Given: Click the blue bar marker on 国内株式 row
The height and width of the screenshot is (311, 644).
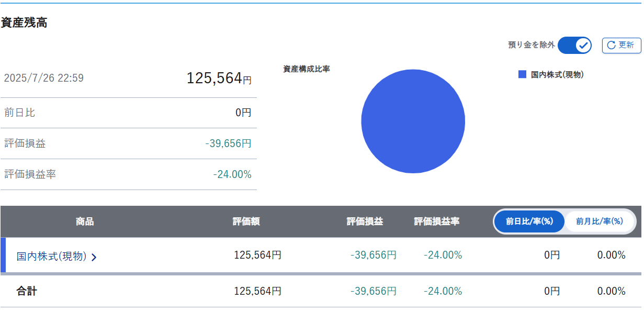Looking at the screenshot, I should point(3,255).
